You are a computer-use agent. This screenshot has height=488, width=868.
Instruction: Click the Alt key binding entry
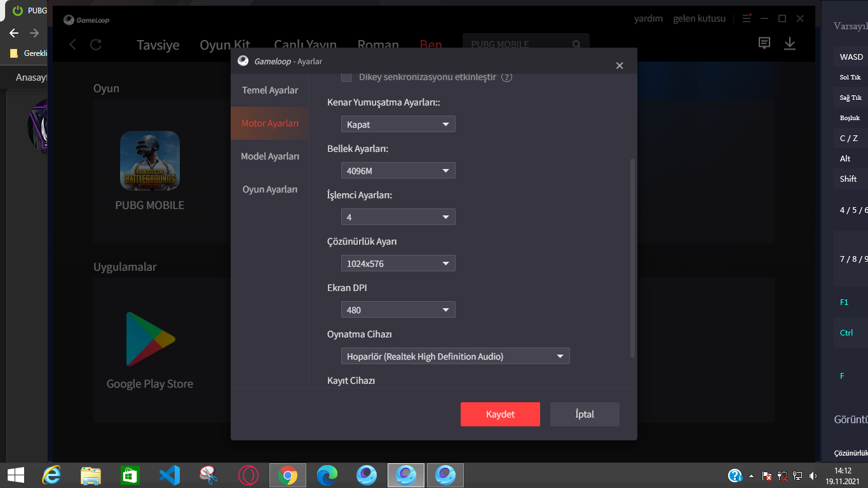click(x=851, y=158)
